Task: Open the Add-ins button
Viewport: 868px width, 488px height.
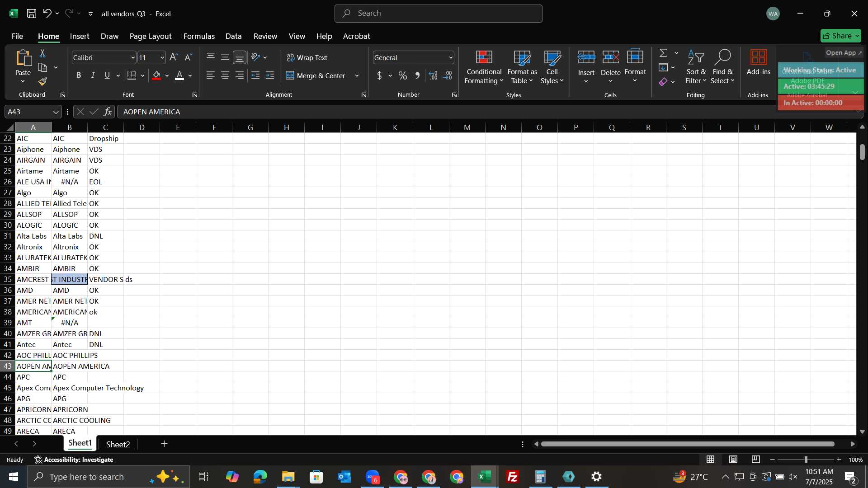Action: coord(758,63)
